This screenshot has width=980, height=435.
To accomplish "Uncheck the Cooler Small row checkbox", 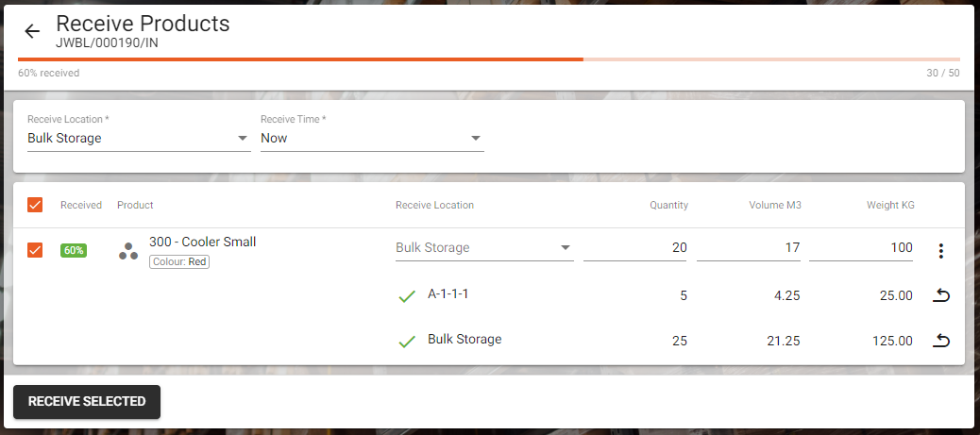I will pyautogui.click(x=35, y=251).
